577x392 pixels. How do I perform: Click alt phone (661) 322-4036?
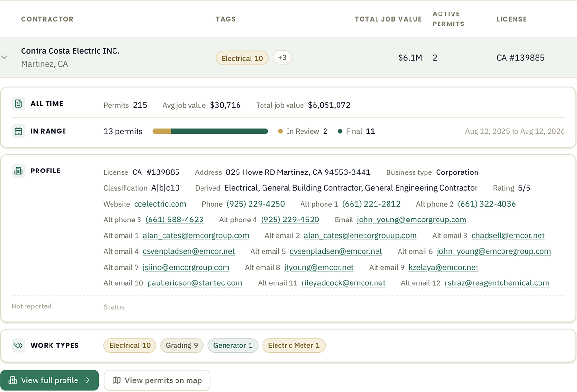tap(487, 204)
